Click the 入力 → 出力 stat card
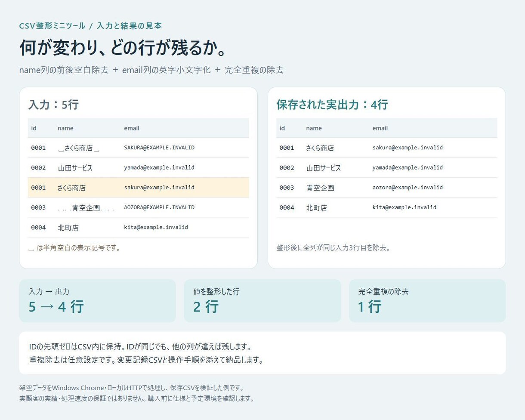The image size is (525, 420). [98, 301]
